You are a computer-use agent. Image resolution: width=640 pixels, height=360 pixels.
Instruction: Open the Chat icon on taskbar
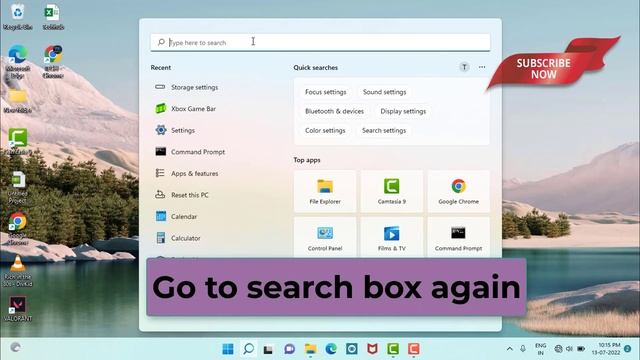pyautogui.click(x=289, y=349)
